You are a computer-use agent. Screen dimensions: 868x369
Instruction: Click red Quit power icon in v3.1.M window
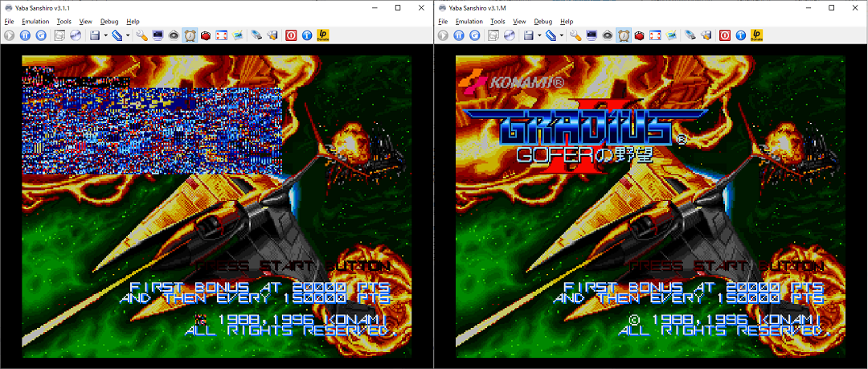tap(724, 35)
